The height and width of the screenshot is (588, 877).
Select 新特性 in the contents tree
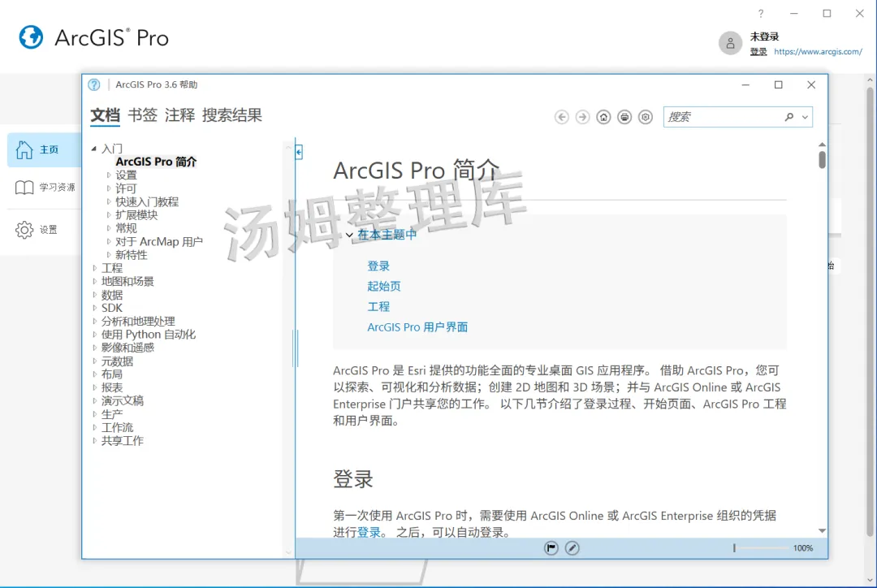coord(132,254)
